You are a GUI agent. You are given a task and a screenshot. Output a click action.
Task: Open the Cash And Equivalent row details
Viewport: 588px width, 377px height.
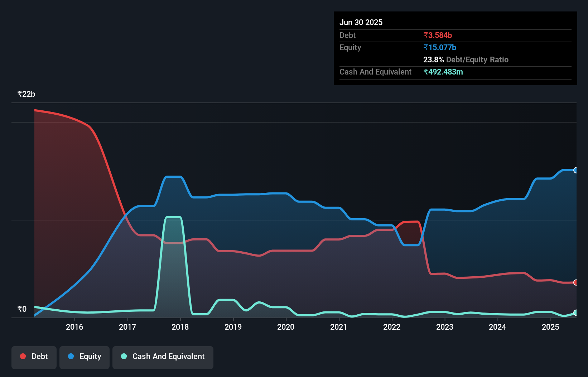tap(375, 72)
